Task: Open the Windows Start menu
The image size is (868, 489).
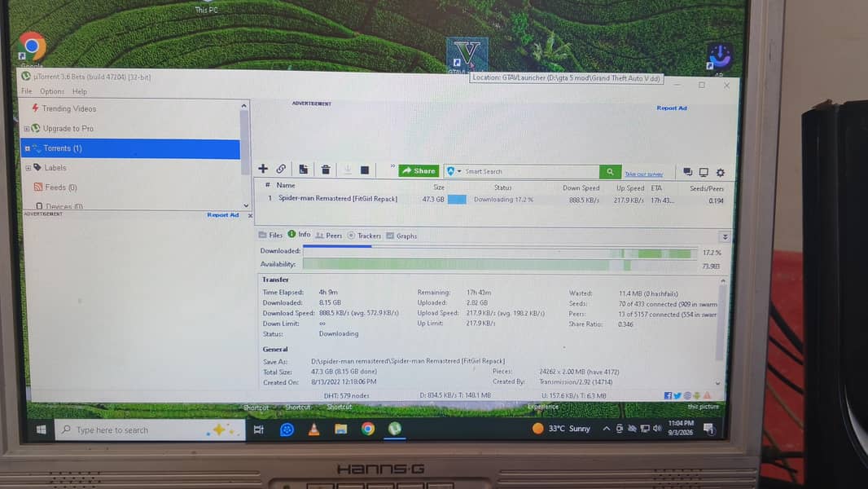Action: (x=41, y=430)
